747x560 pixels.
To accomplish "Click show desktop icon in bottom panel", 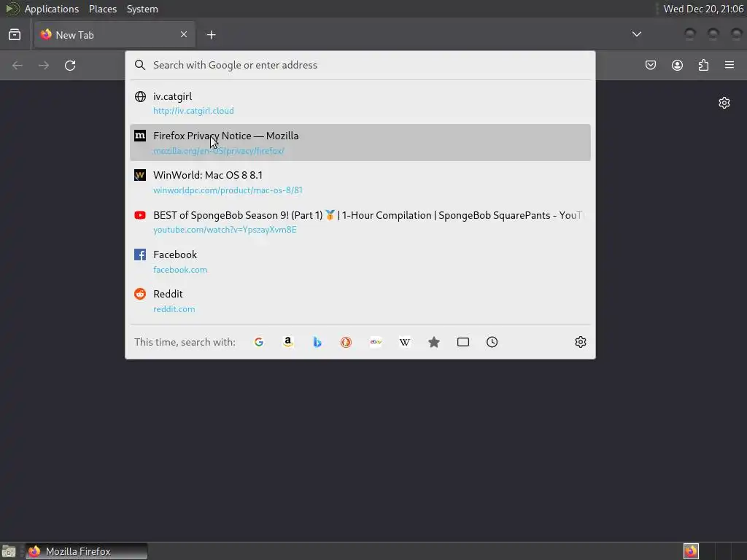I will coord(9,551).
